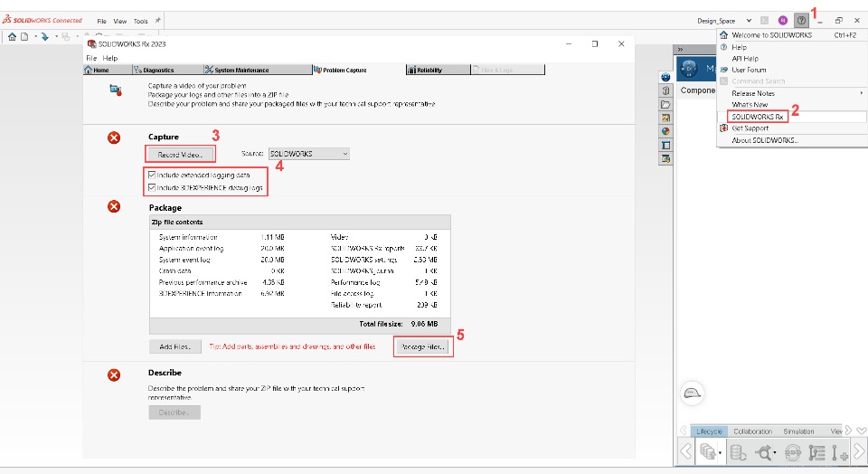Open the Tools menu in SOLIDWORKS Connected
The image size is (868, 474).
pyautogui.click(x=141, y=21)
